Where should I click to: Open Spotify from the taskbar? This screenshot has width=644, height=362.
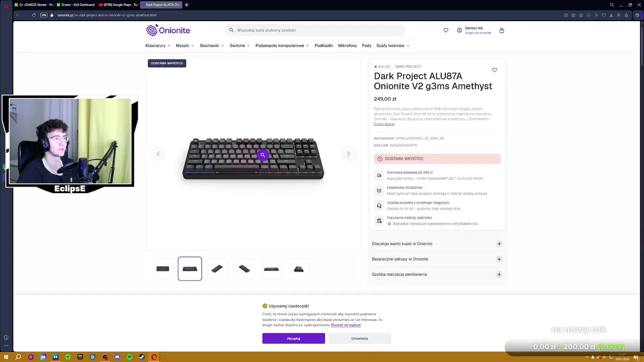click(x=129, y=357)
